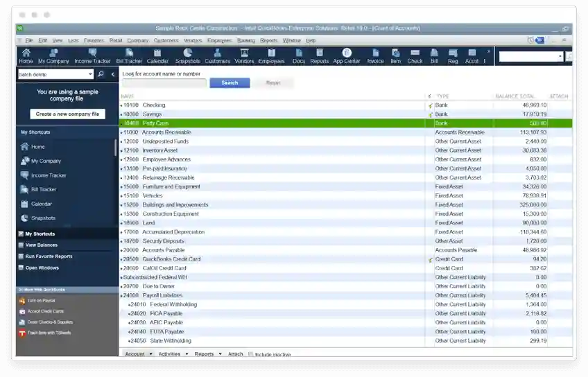588x377 pixels.
Task: Click the magnifier icon beside batch delete
Action: [101, 74]
